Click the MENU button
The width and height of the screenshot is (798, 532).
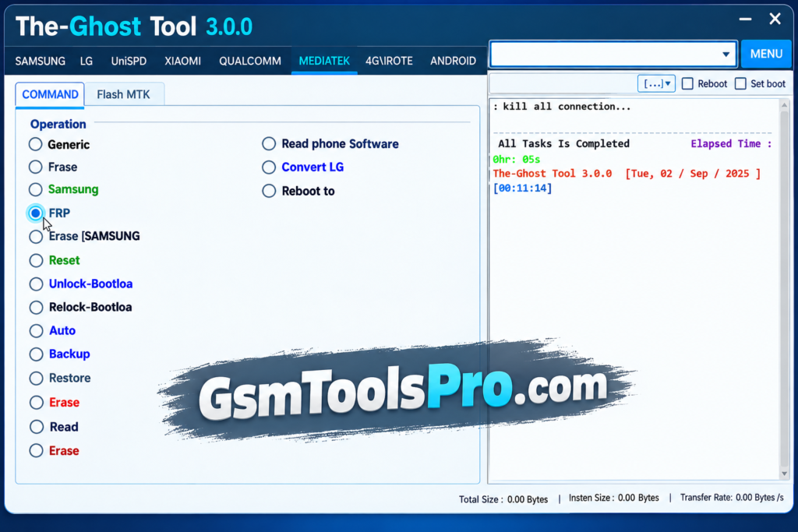(x=766, y=54)
